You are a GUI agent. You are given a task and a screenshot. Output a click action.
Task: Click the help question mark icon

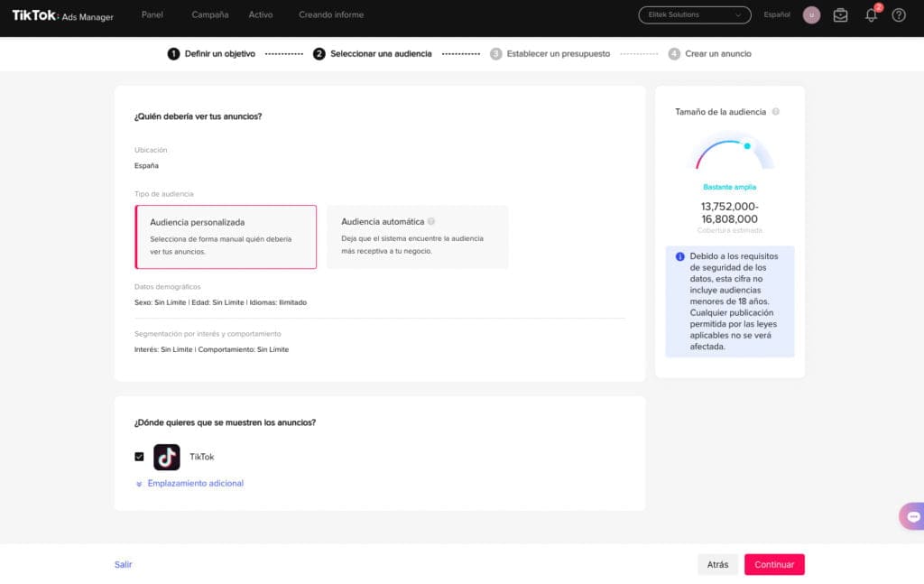(x=898, y=15)
